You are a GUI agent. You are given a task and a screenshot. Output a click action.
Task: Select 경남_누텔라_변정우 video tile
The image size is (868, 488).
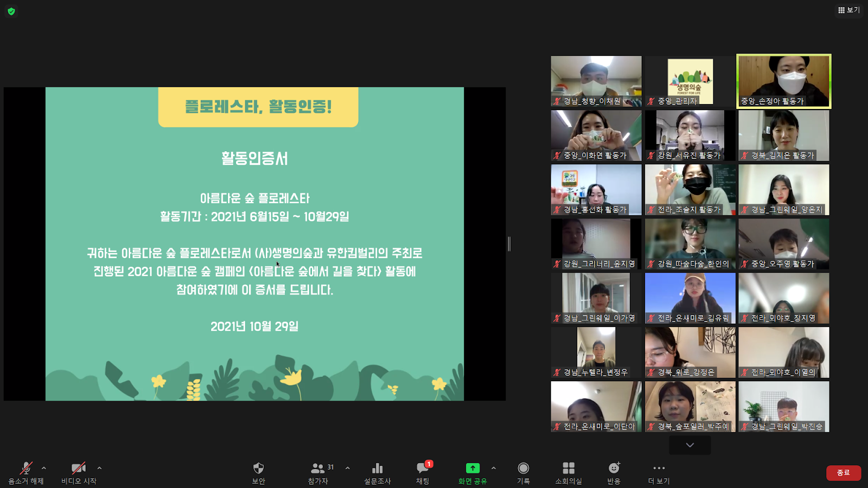[596, 352]
